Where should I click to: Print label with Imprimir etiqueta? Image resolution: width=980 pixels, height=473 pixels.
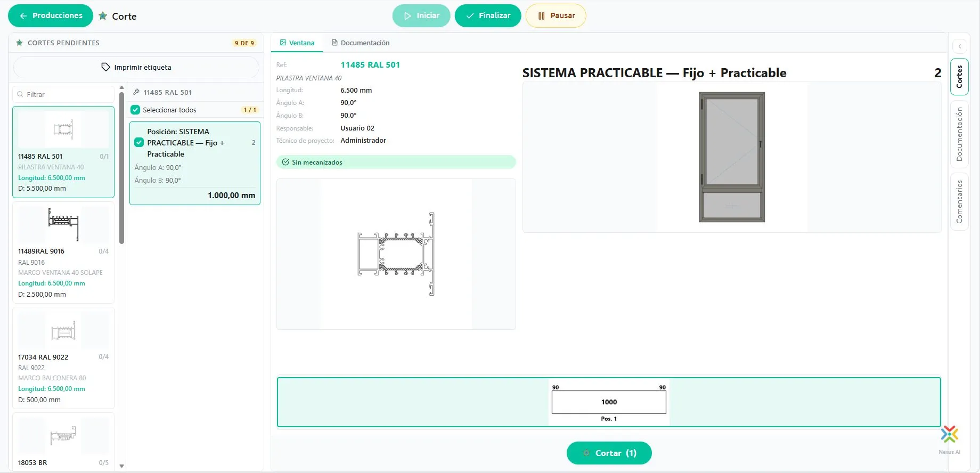pos(136,68)
